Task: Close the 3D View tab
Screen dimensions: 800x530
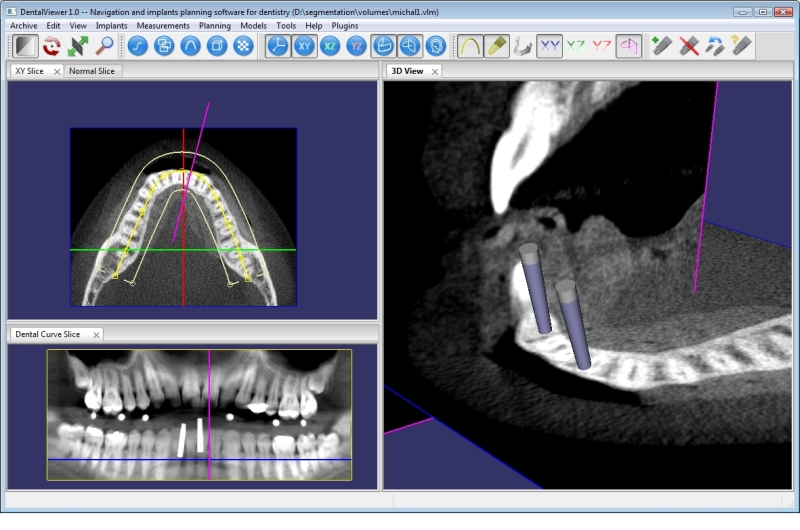Action: (435, 71)
